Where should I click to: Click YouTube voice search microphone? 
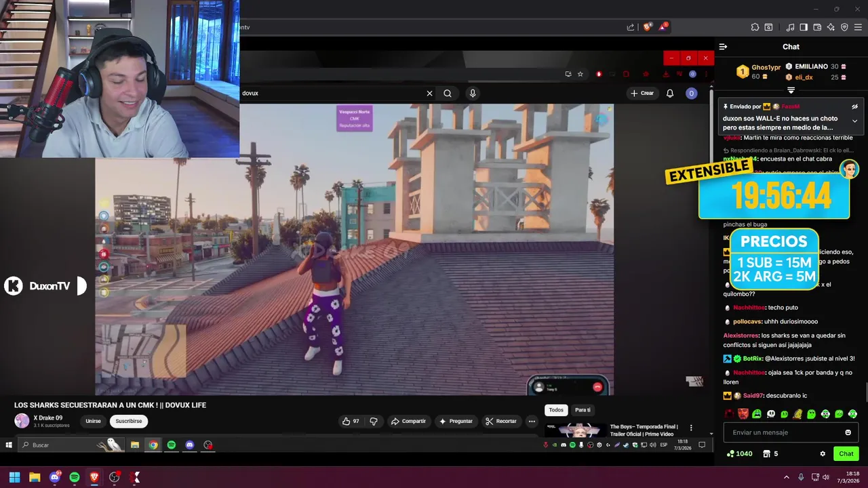click(473, 94)
